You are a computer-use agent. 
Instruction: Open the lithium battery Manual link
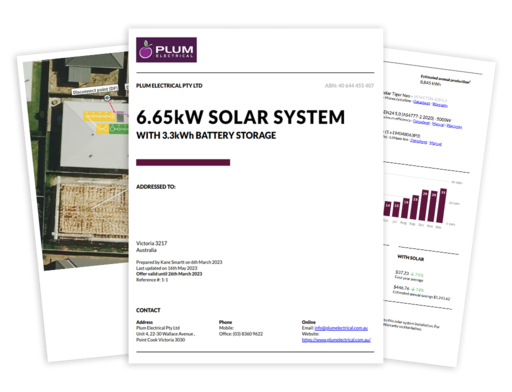coord(435,144)
